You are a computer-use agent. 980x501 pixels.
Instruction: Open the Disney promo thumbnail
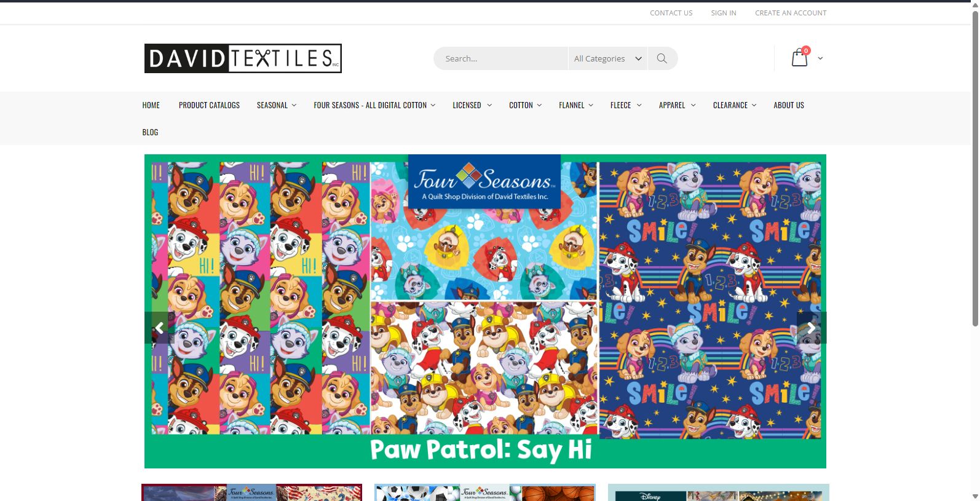(719, 492)
